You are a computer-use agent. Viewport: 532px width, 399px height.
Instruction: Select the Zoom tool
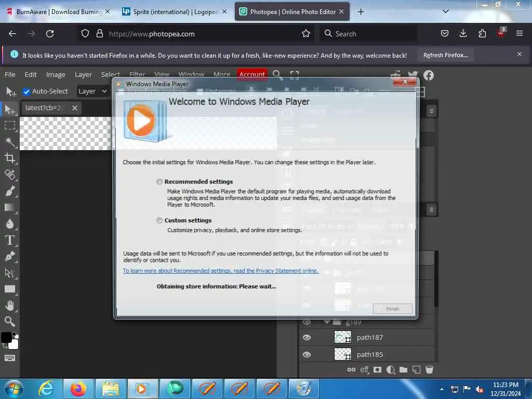pyautogui.click(x=10, y=321)
